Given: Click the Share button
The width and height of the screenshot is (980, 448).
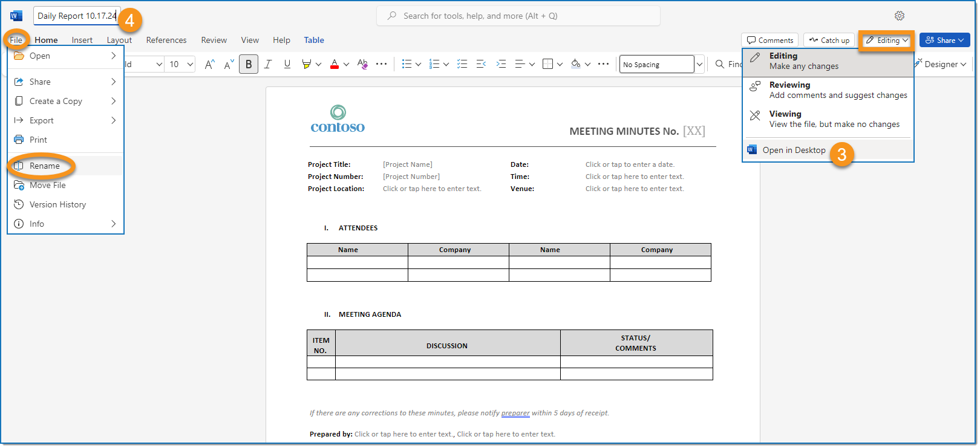Looking at the screenshot, I should pyautogui.click(x=945, y=40).
